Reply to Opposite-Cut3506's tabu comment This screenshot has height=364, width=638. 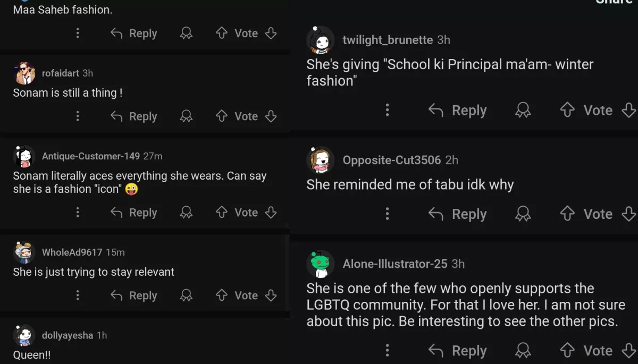(x=458, y=214)
